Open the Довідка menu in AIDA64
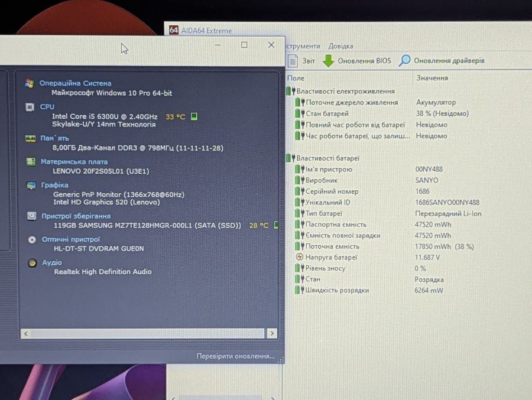 click(340, 46)
